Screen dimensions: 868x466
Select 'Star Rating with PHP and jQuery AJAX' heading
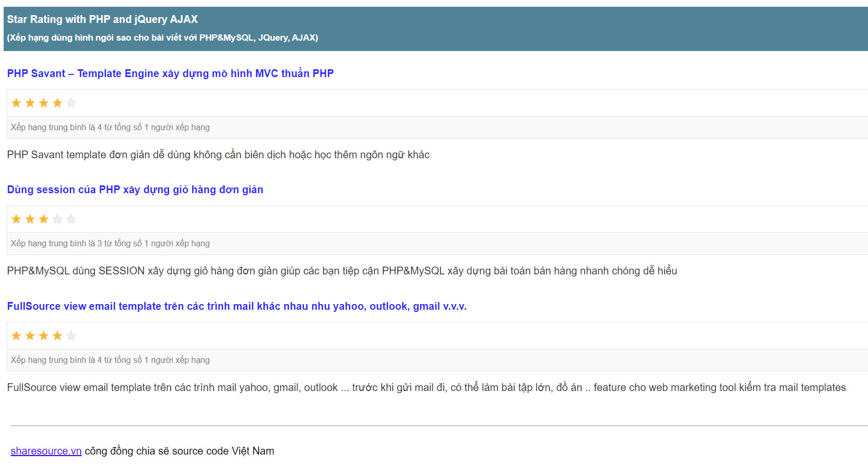point(103,19)
